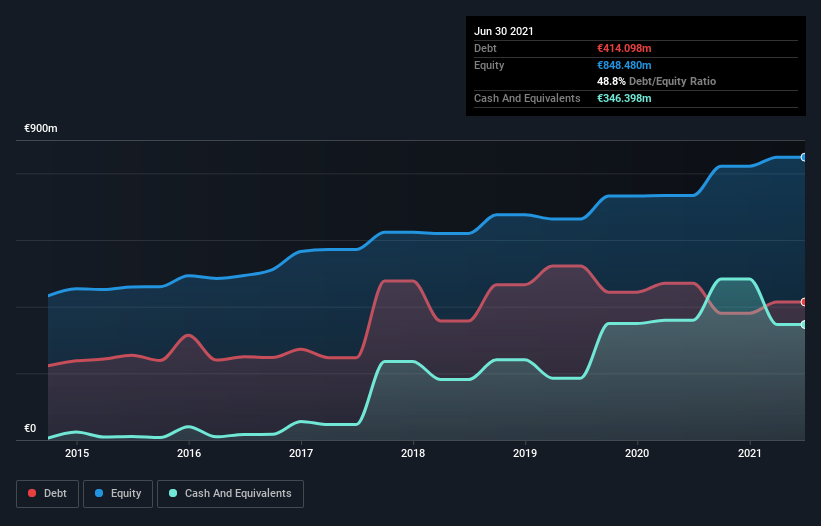Toggle the Equity series legend button

[x=118, y=494]
